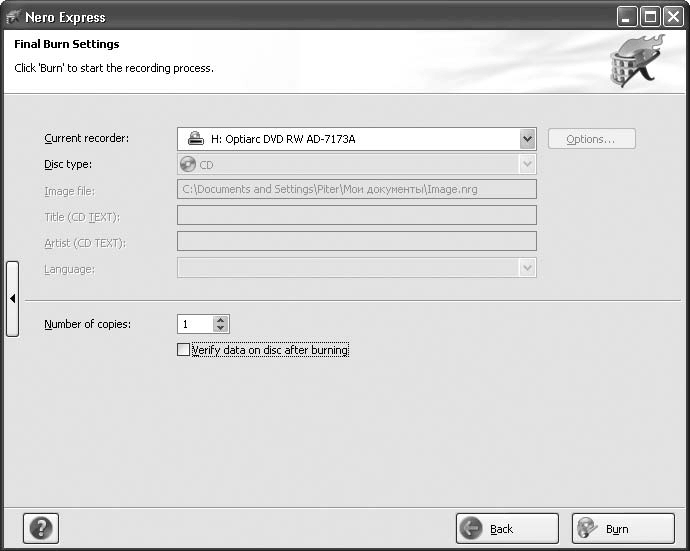Click the Options button

point(591,139)
